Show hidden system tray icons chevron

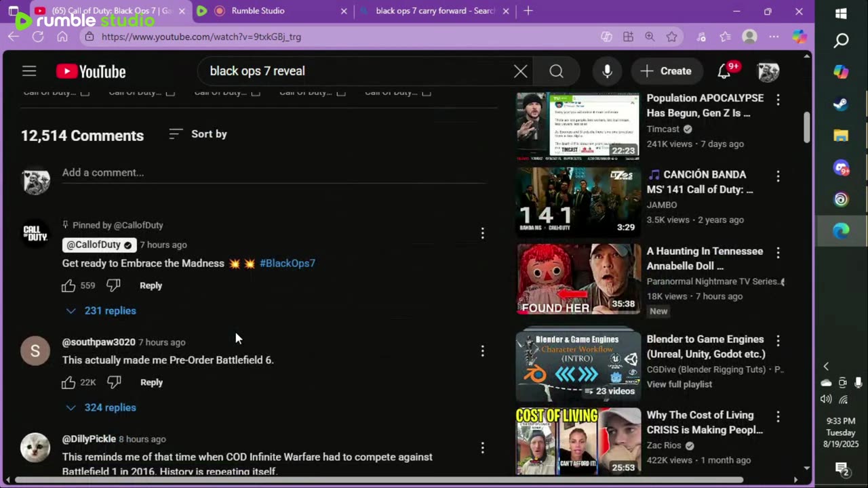826,367
